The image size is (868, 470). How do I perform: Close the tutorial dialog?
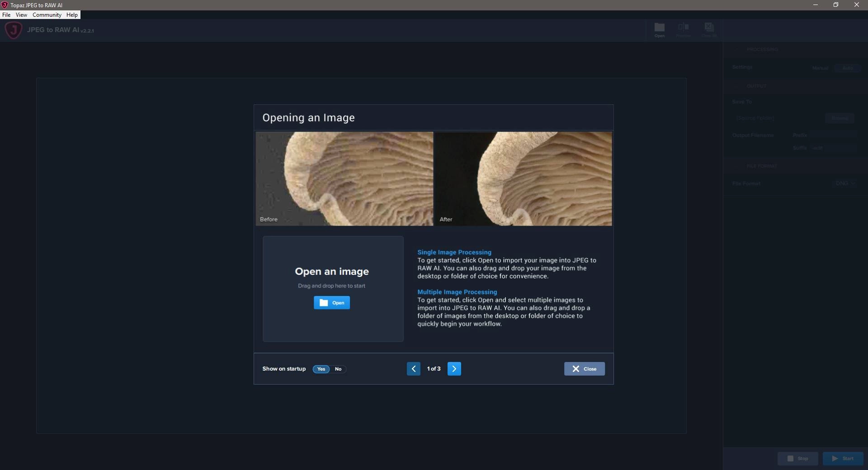pos(585,369)
